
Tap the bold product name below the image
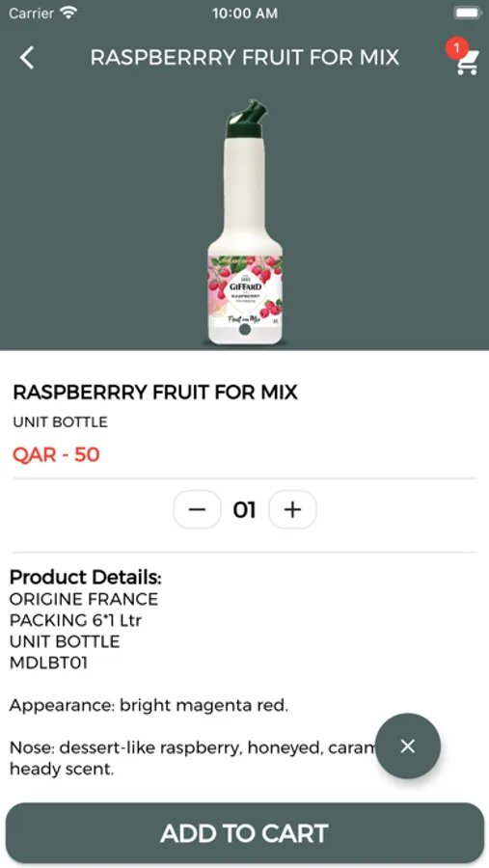[x=155, y=393]
